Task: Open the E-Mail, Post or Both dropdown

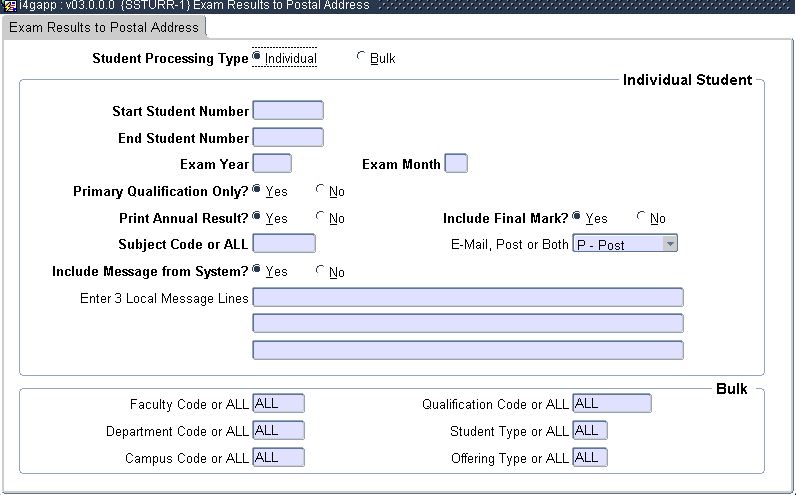Action: pos(670,243)
